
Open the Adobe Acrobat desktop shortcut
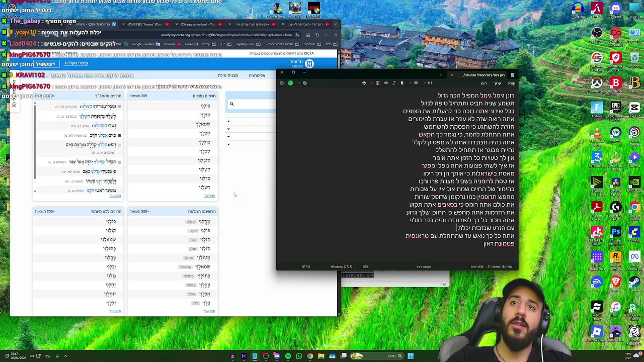597,209
